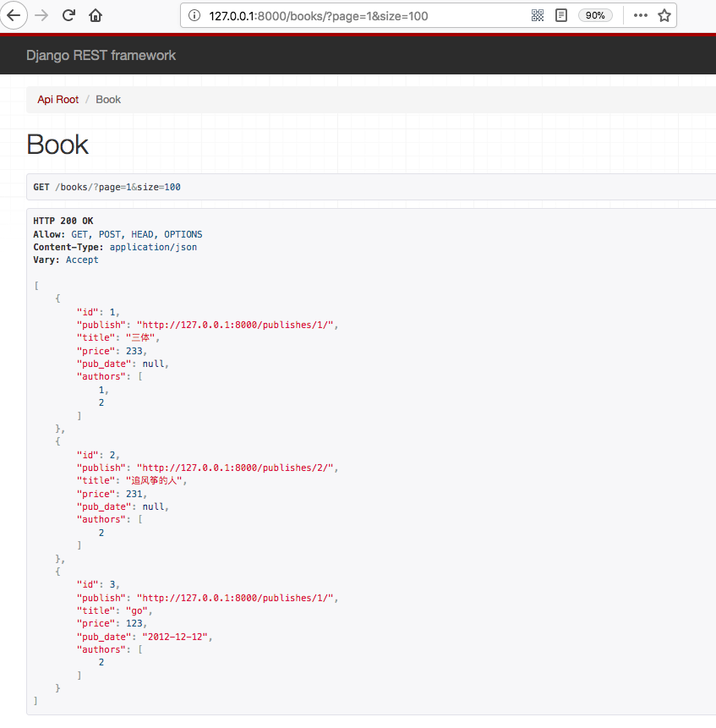Select the pub_date value "2012-12-12"
The height and width of the screenshot is (728, 716).
(175, 637)
